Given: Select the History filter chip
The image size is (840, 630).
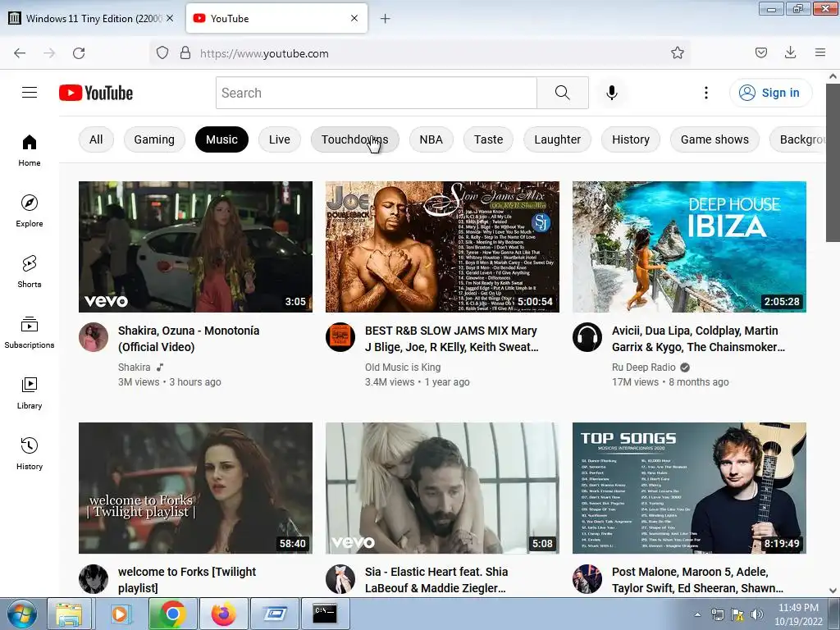Looking at the screenshot, I should coord(631,139).
